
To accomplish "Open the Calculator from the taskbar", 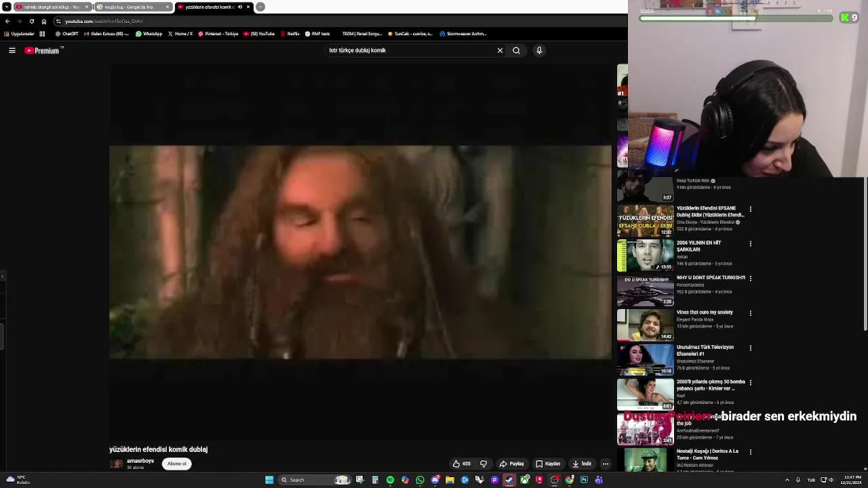I will (x=375, y=480).
